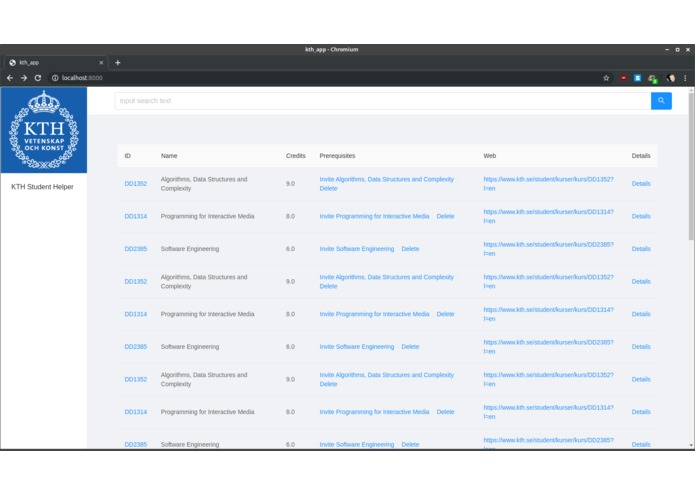Open the extension with green badge

pos(652,78)
